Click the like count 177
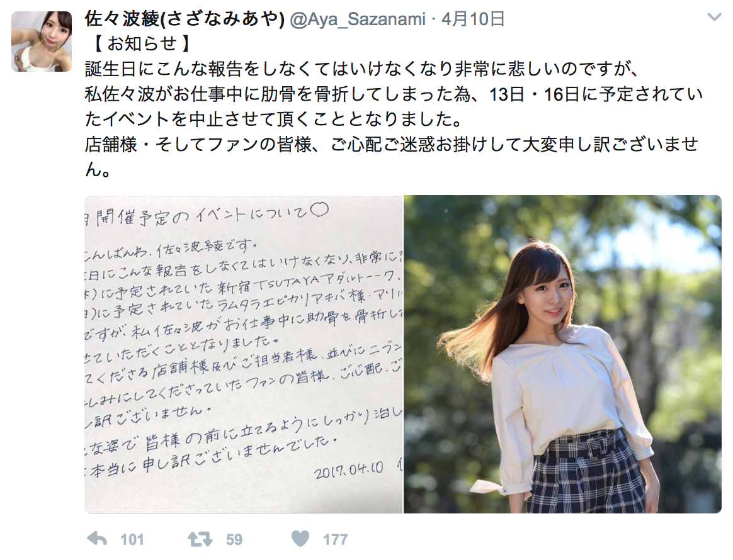The width and height of the screenshot is (733, 560). (335, 540)
